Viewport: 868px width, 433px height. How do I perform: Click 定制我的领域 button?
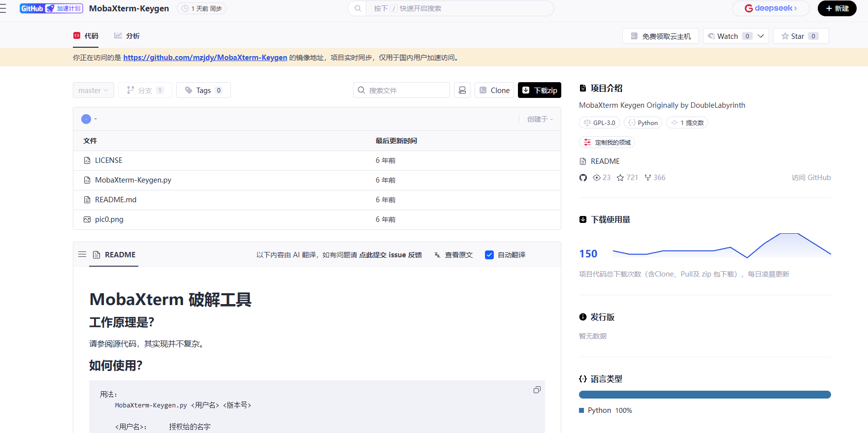click(607, 142)
